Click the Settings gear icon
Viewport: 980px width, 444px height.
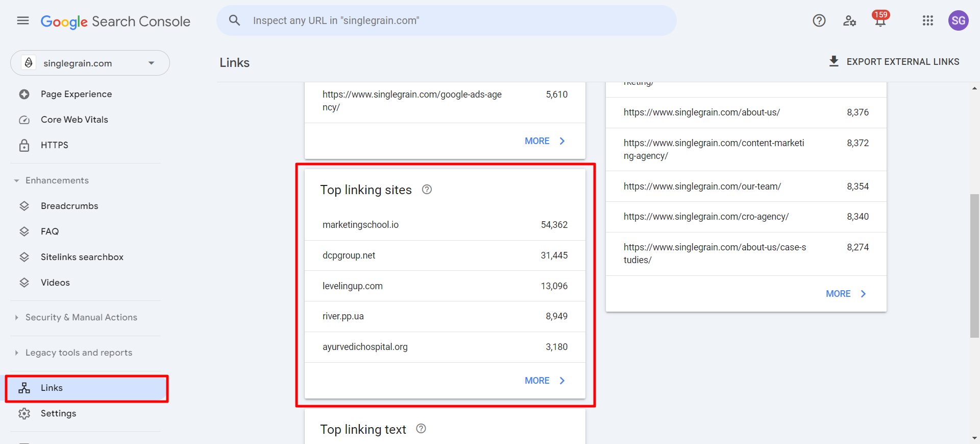point(24,413)
